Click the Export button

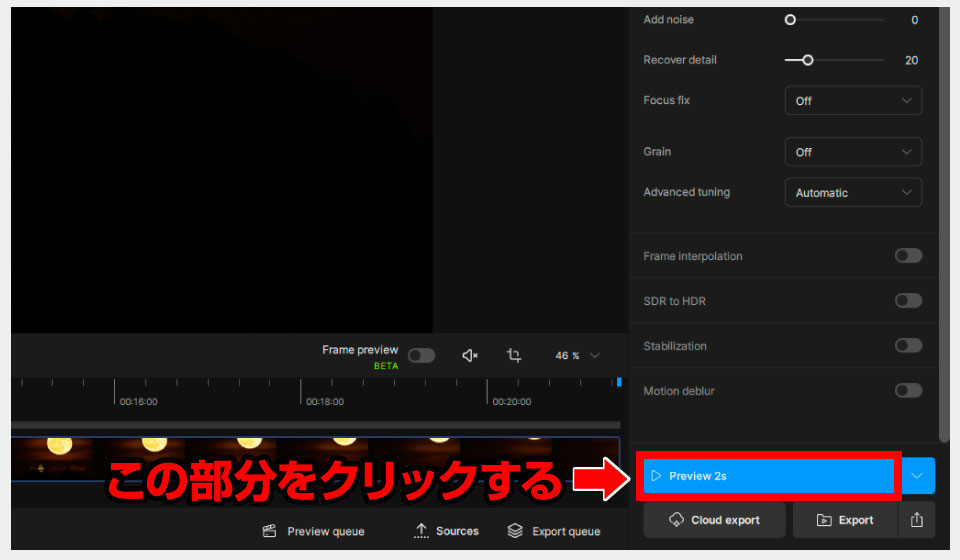[x=845, y=520]
